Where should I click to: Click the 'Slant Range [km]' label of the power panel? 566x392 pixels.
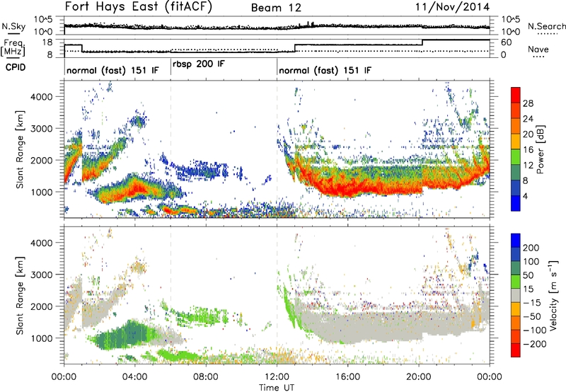click(20, 149)
